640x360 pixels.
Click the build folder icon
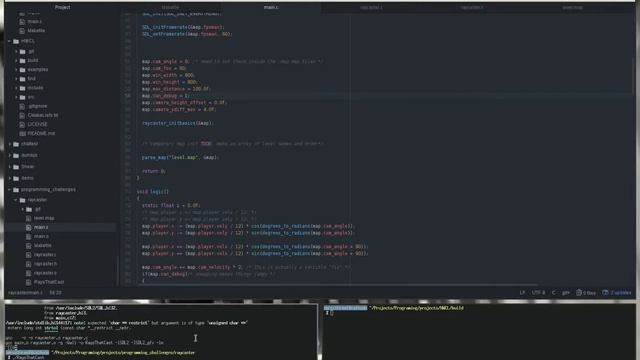[22, 60]
